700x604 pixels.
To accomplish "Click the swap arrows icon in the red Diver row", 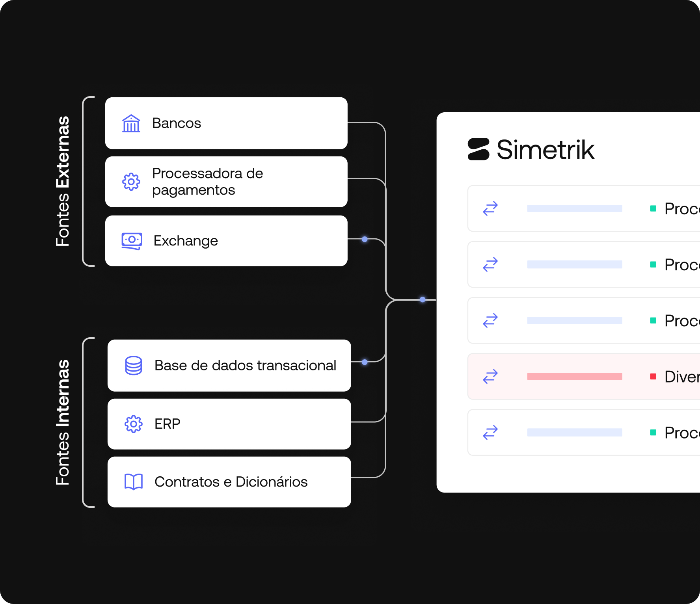I will 490,377.
